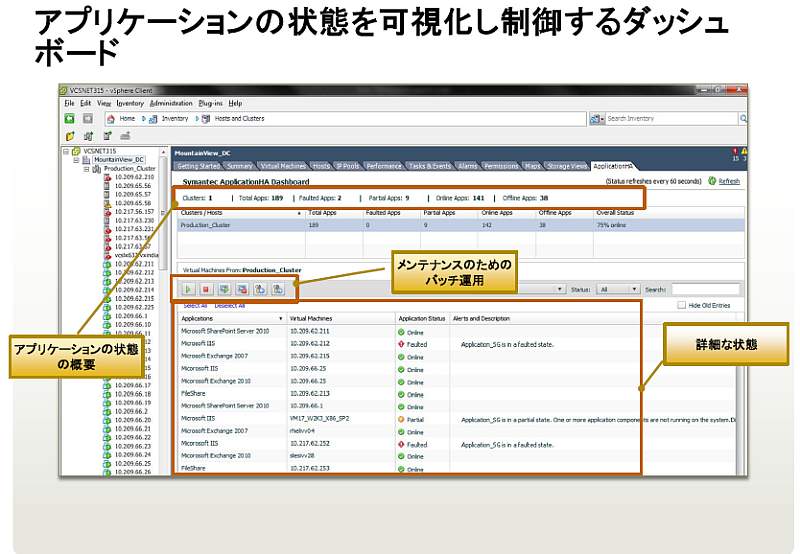Click the Clusters / Hosts column sort arrow

[x=299, y=213]
